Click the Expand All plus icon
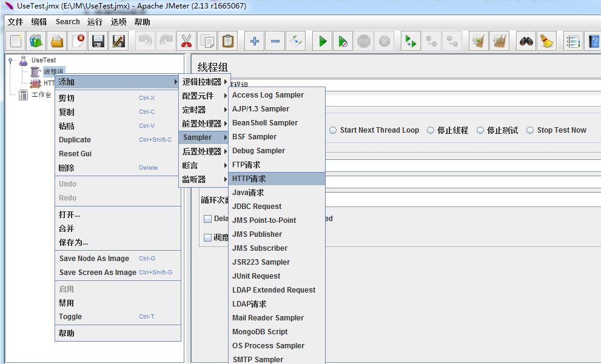The image size is (601, 364). (x=255, y=41)
